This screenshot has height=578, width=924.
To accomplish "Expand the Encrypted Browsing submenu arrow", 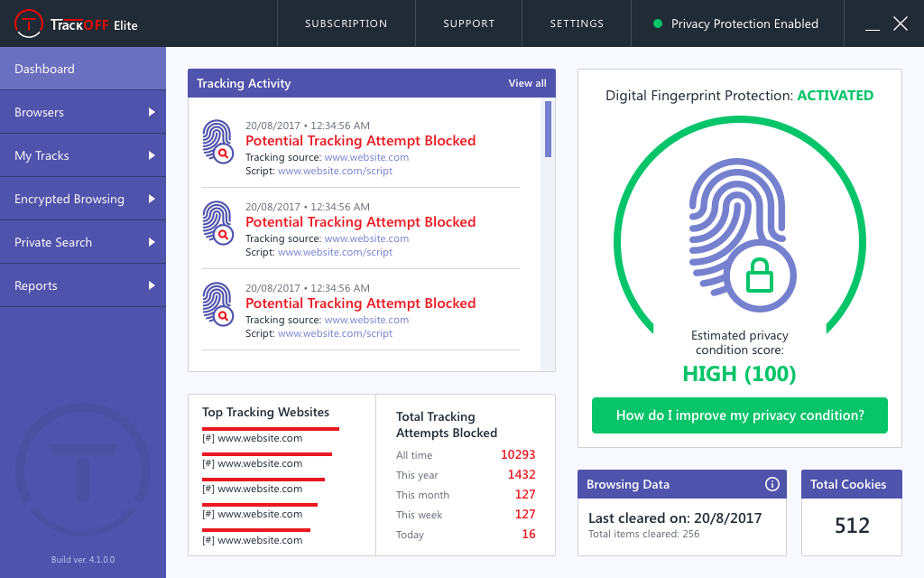I will (152, 199).
